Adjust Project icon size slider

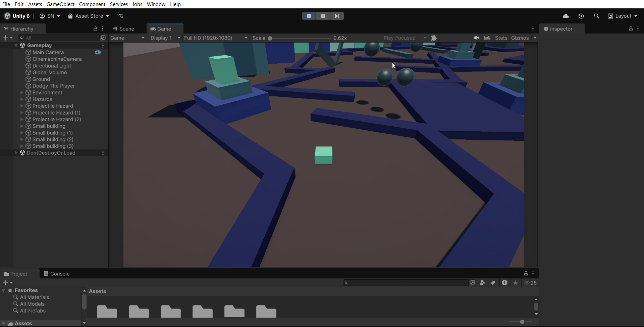pos(522,322)
